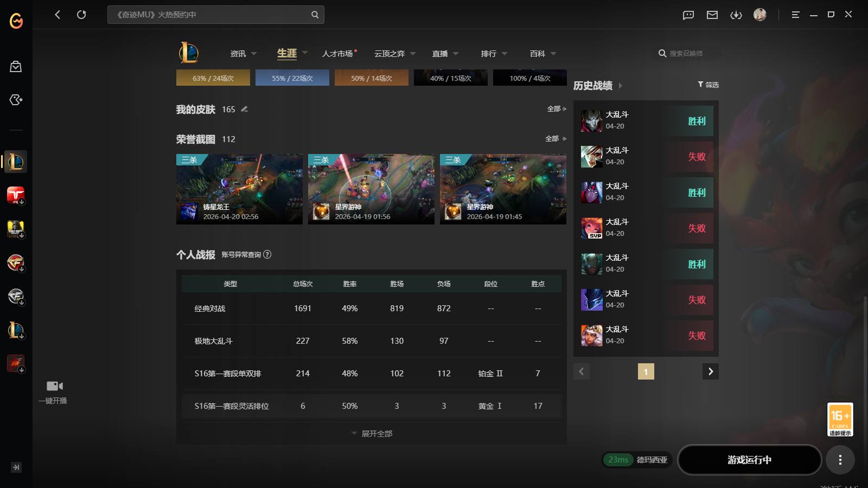Select the red dragon game sidebar icon
Image resolution: width=868 pixels, height=488 pixels.
(x=16, y=363)
